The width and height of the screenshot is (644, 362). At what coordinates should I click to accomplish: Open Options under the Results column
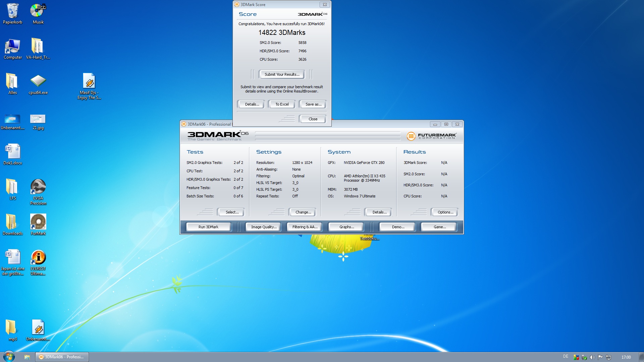click(445, 212)
